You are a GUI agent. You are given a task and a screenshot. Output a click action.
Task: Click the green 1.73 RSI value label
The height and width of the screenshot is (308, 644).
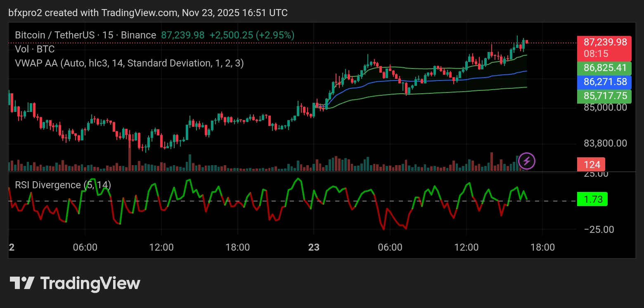pos(592,200)
